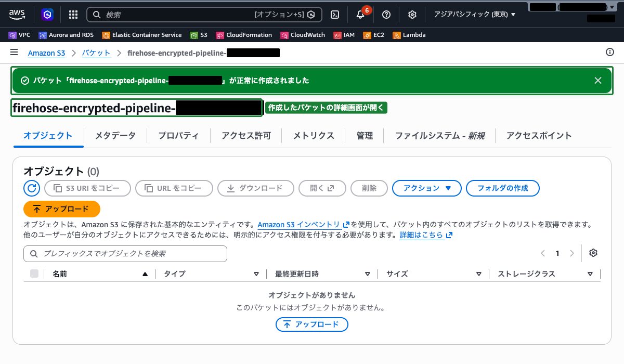
Task: Open the settings gear in top bar
Action: (x=412, y=15)
